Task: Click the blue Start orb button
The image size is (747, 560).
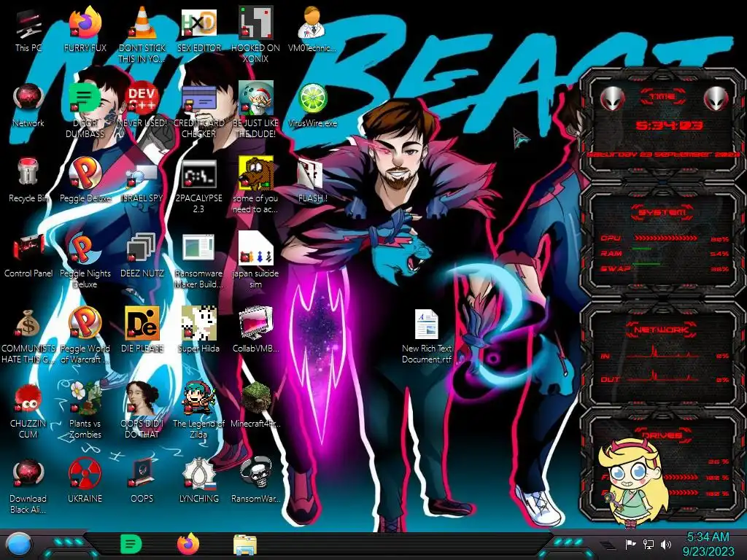Action: pyautogui.click(x=19, y=545)
